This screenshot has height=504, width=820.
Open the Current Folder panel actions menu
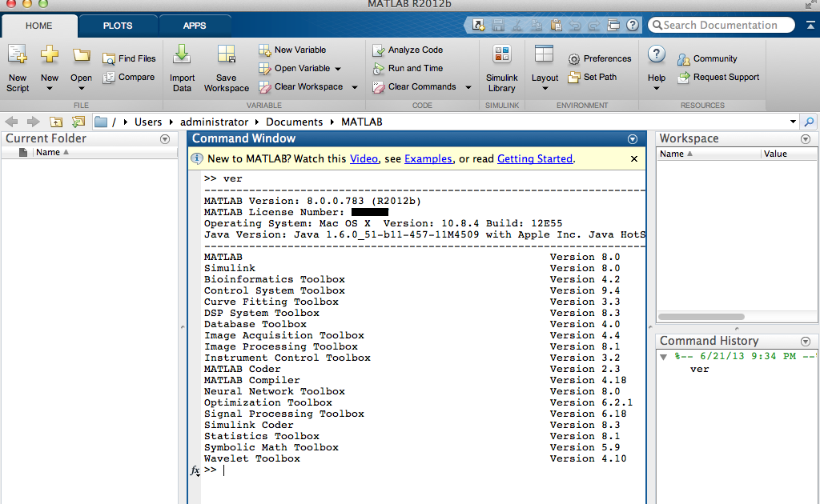(165, 139)
